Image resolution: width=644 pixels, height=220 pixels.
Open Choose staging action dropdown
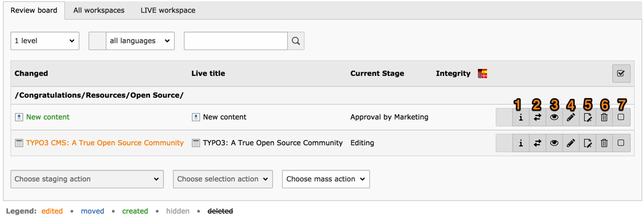[87, 179]
